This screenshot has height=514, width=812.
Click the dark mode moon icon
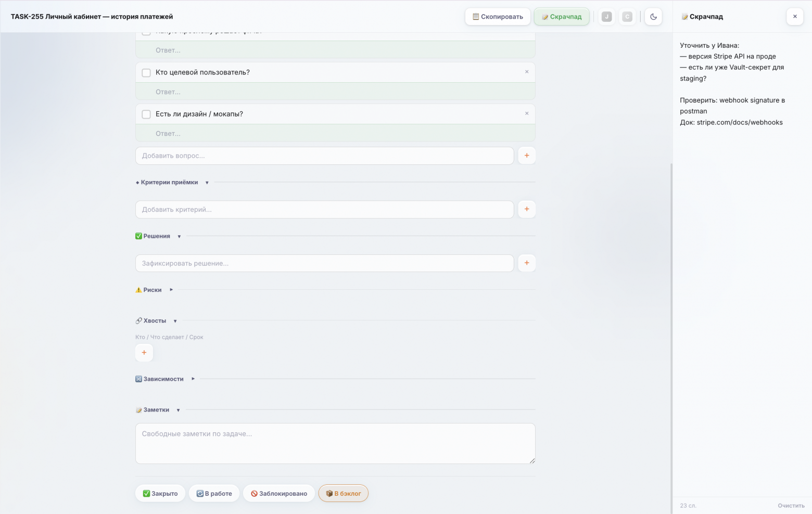pos(653,17)
